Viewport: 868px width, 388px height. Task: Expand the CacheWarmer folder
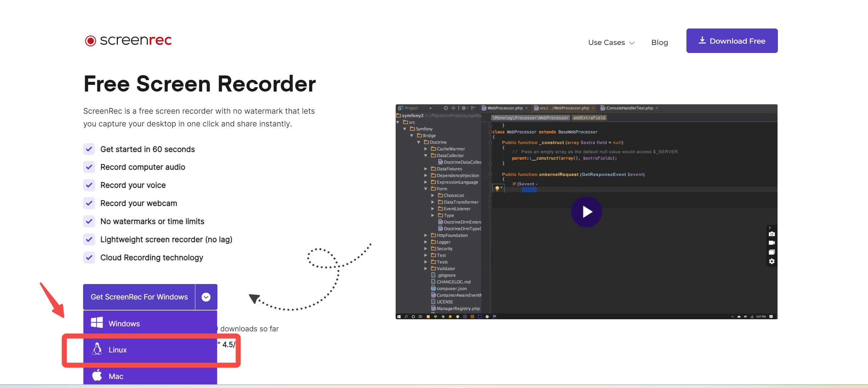click(425, 149)
